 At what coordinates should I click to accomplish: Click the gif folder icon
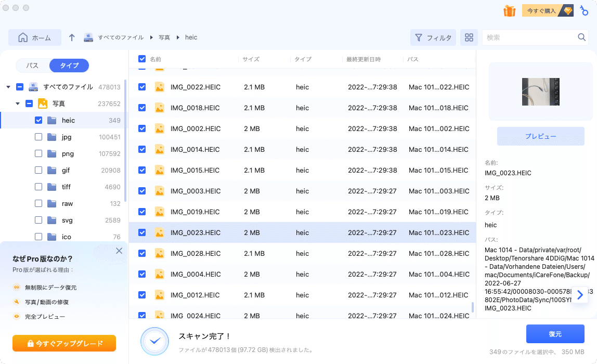52,170
